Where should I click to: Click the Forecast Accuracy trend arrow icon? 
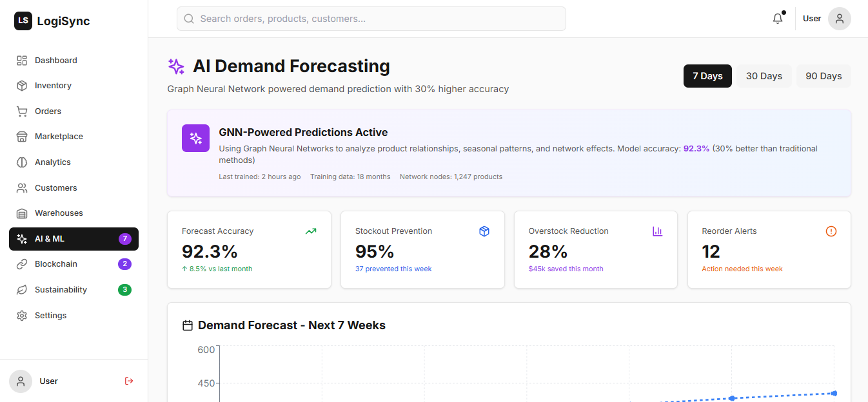click(x=311, y=231)
